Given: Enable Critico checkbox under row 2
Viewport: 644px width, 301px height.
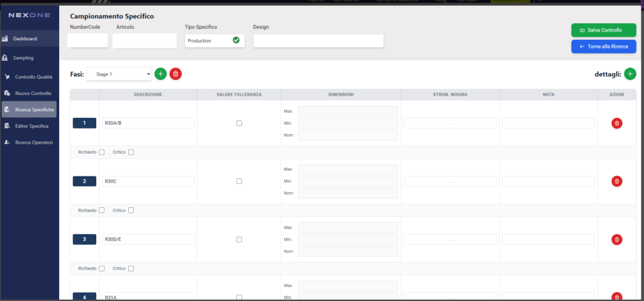Looking at the screenshot, I should pyautogui.click(x=131, y=210).
